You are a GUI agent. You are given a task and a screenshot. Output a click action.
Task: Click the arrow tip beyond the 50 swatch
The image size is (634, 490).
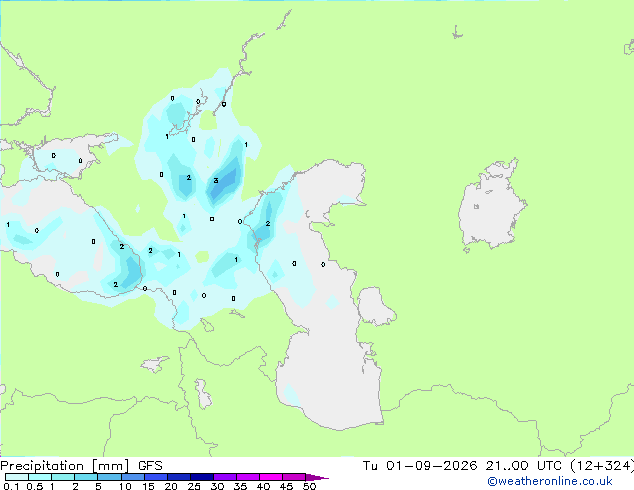[317, 477]
